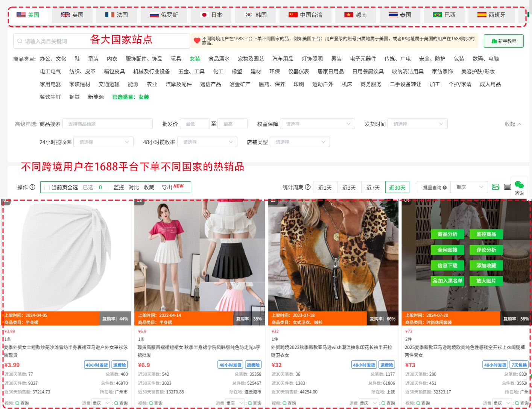Click 导出 export in the actions bar
Viewport: 532px width, 409px height.
167,187
